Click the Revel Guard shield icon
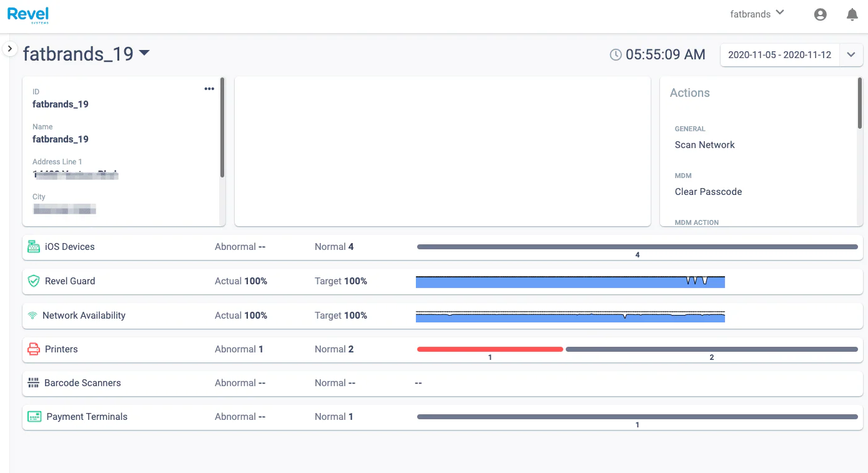Viewport: 868px width, 473px height. coord(34,281)
